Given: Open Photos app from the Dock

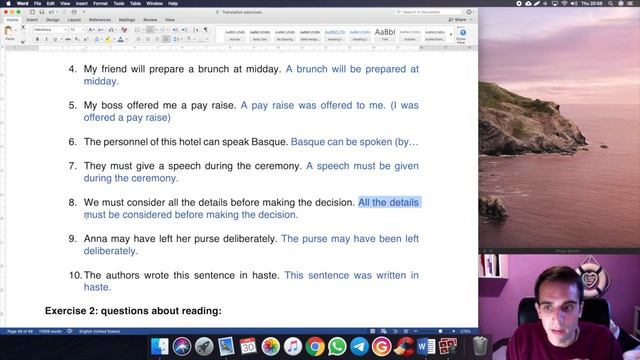Looking at the screenshot, I should (x=270, y=347).
